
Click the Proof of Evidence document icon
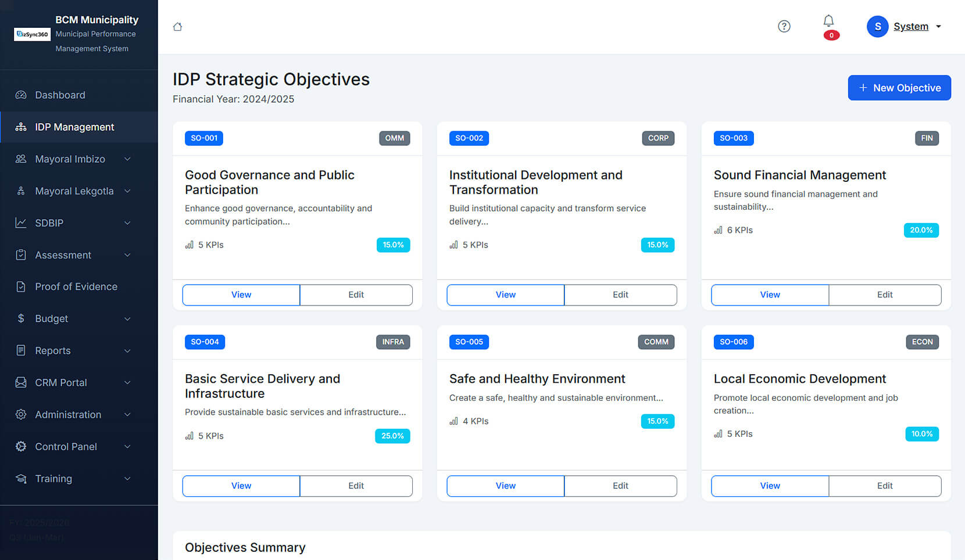point(21,286)
